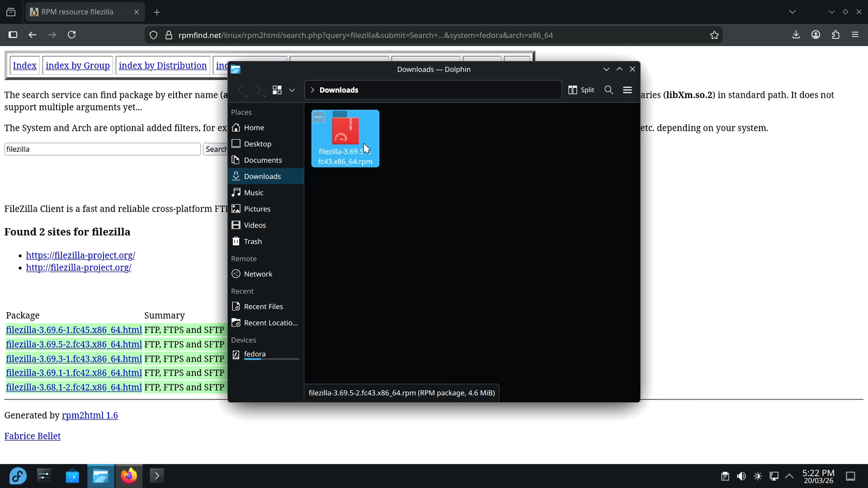
Task: Open terminal launcher in taskbar
Action: [157, 476]
